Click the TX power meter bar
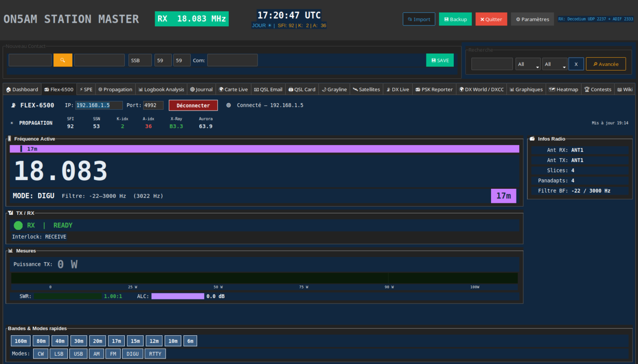The height and width of the screenshot is (364, 638). (x=264, y=278)
